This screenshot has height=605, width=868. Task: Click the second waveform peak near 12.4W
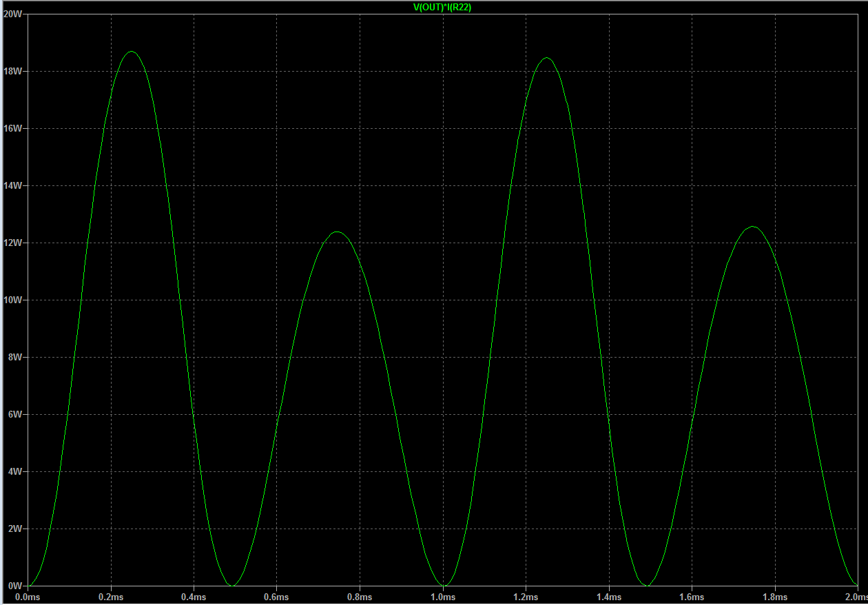[x=337, y=232]
